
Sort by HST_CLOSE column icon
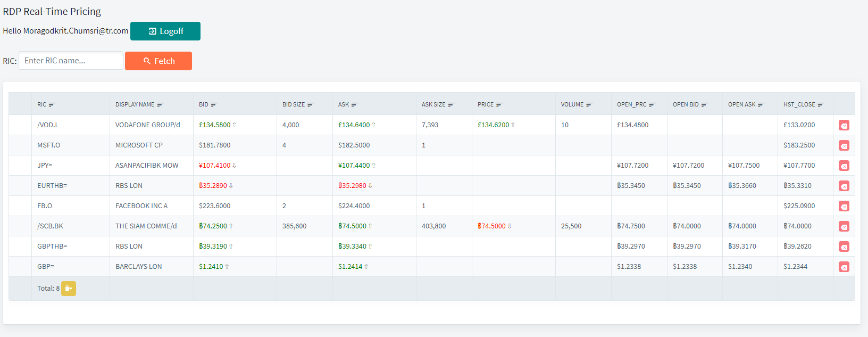coord(821,105)
